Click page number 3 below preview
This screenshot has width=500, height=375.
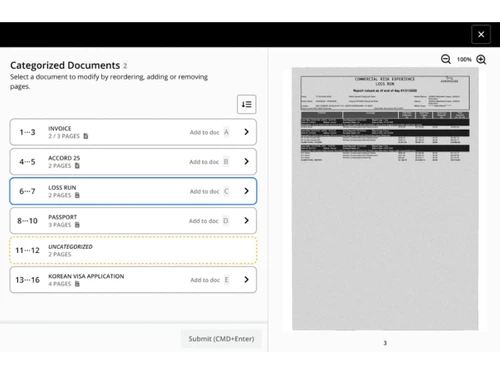coord(385,343)
